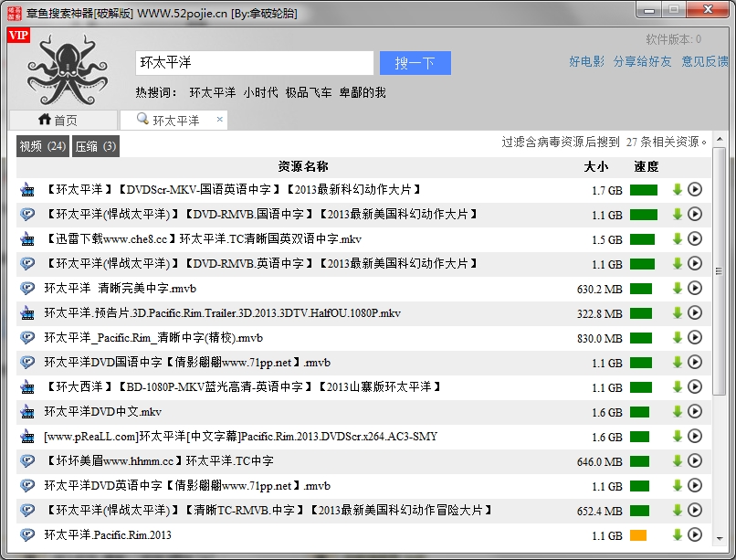736x560 pixels.
Task: Download the 迅雷下载www.che8.cc mkv file
Action: pyautogui.click(x=677, y=239)
